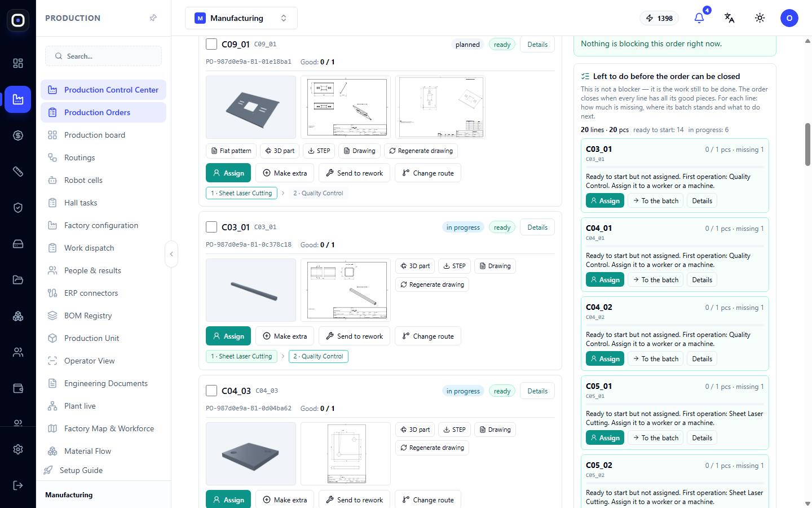The height and width of the screenshot is (508, 812).
Task: Click the lightning 1398 credits badge
Action: point(659,18)
